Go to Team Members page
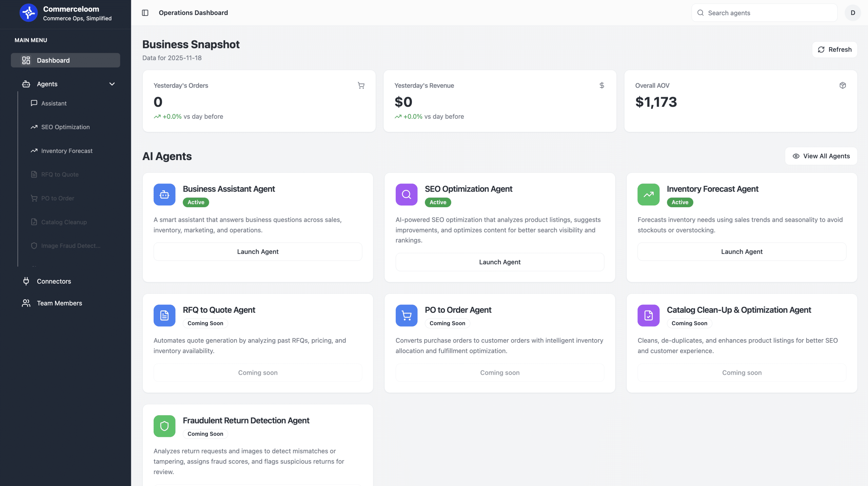868x486 pixels. 59,303
